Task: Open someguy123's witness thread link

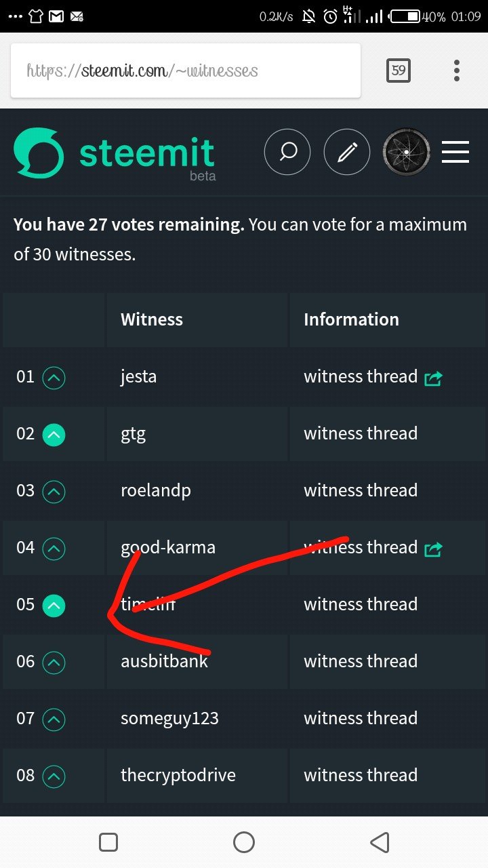Action: [x=360, y=718]
